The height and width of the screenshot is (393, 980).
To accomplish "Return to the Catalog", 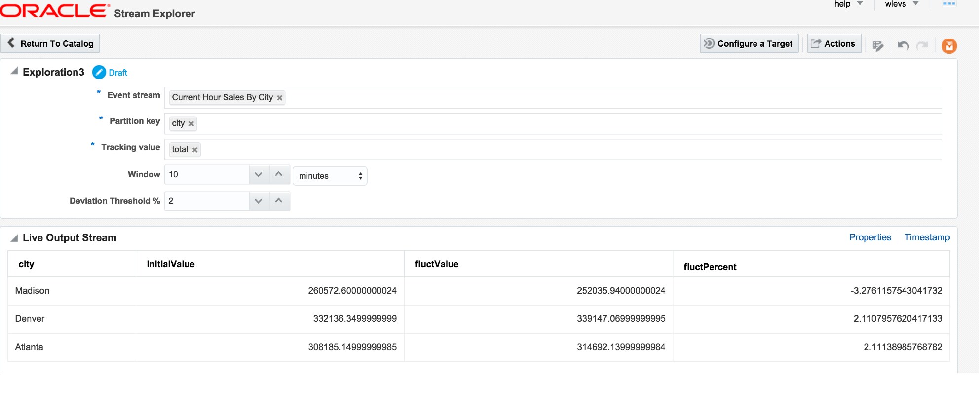I will [50, 43].
